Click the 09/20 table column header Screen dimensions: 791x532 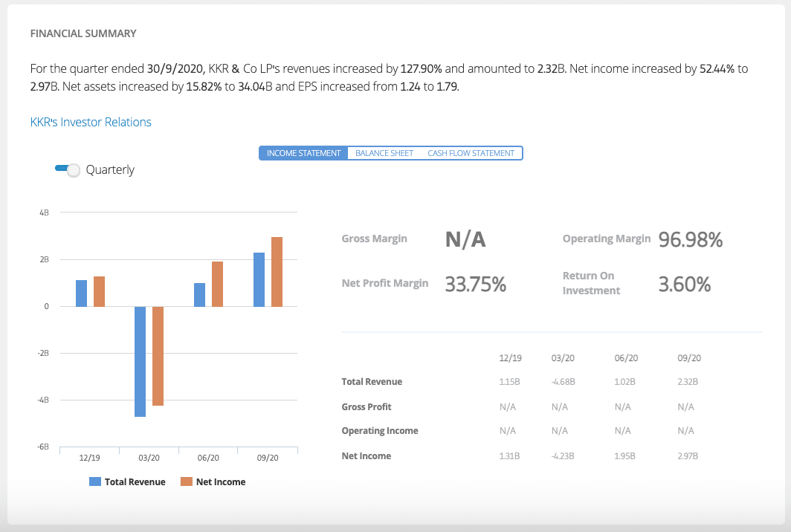[689, 358]
